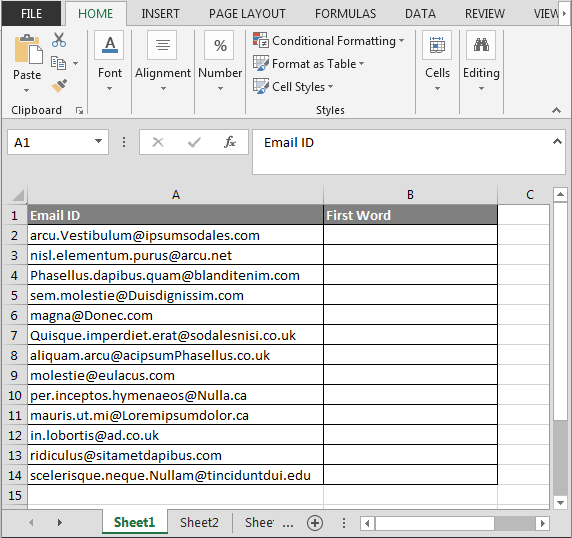The image size is (572, 538).
Task: Switch to the INSERT ribbon tab
Action: 160,14
